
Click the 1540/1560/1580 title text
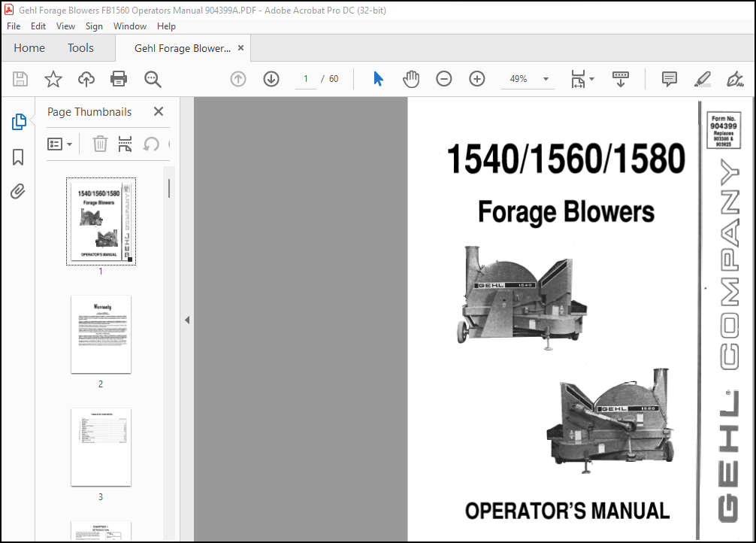click(x=566, y=159)
